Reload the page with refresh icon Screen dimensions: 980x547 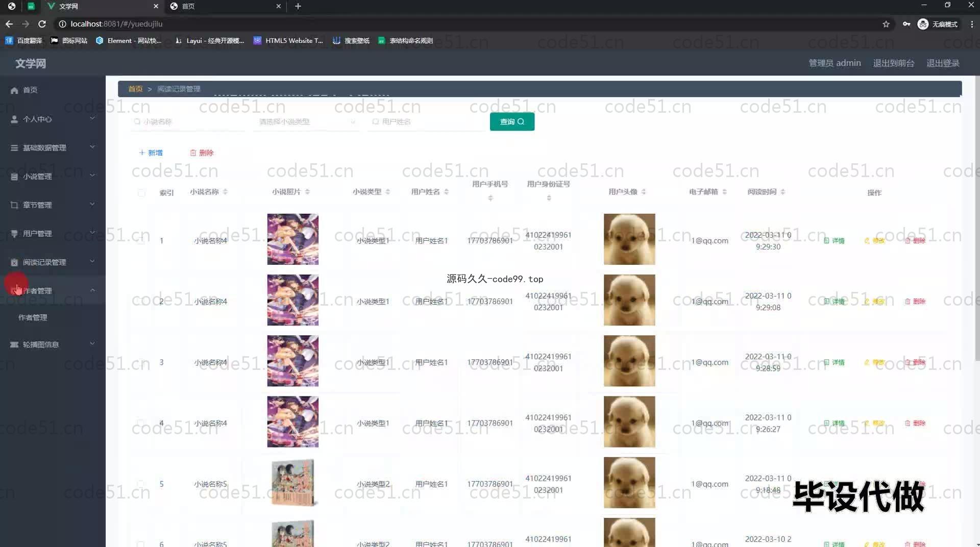42,24
